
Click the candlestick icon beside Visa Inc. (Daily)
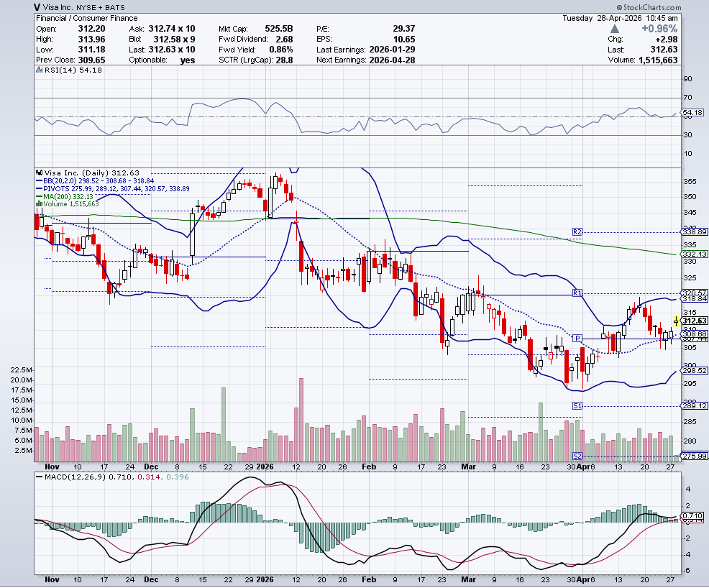(x=40, y=173)
